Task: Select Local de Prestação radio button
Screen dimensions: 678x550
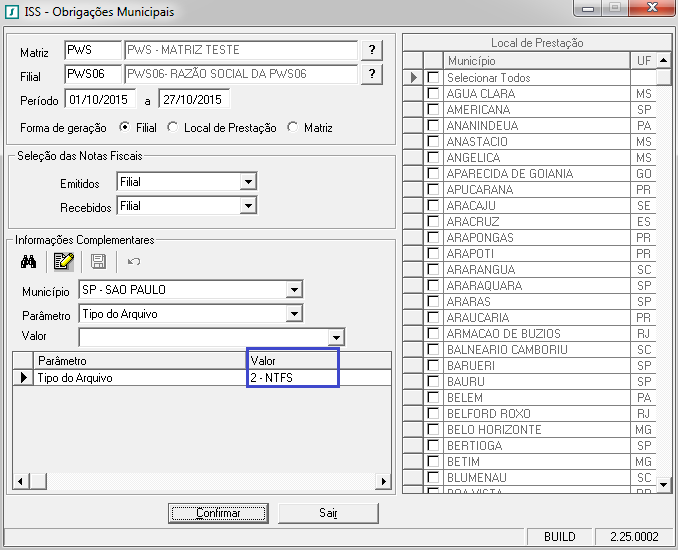Action: [173, 127]
